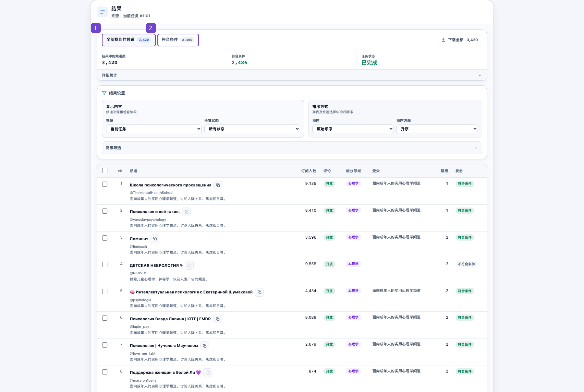
Task: Click the 状态 column header
Action: (x=459, y=171)
